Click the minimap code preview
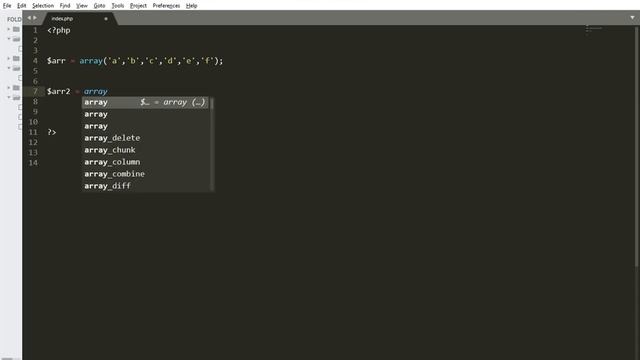The image size is (640, 360). point(594,30)
